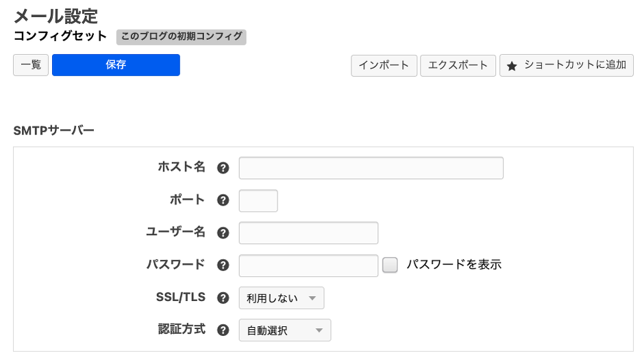Enable パスワードを表示 checkbox
This screenshot has height=364, width=644.
coord(390,265)
